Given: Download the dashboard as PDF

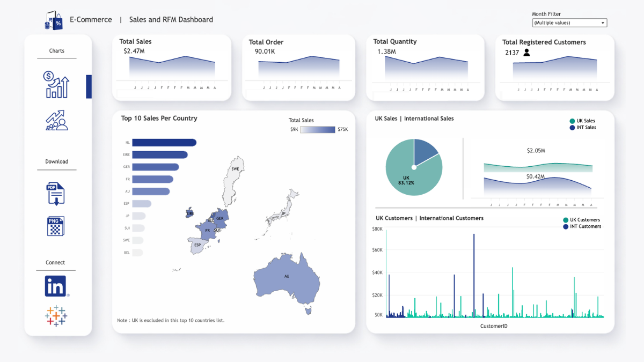Looking at the screenshot, I should (56, 194).
